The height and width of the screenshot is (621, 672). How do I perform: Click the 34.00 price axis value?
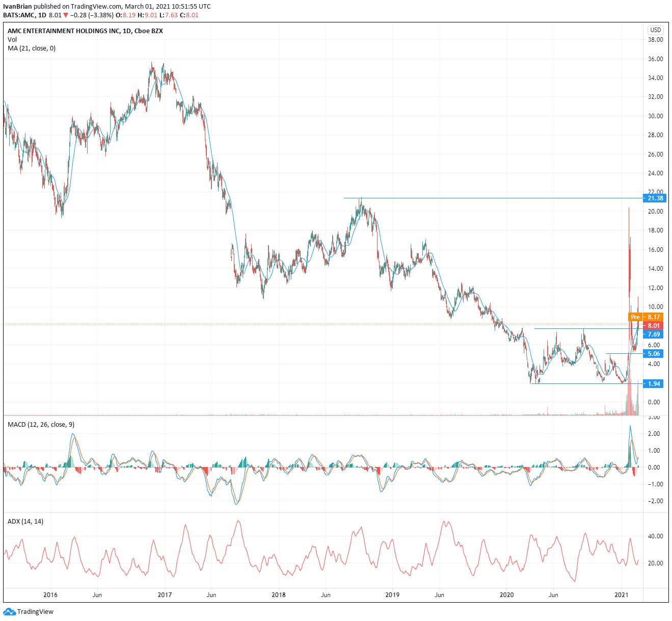[655, 78]
